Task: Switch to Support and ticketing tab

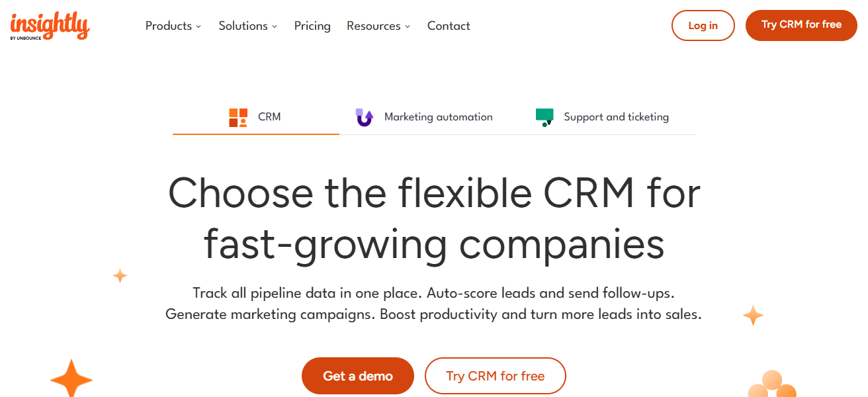Action: (615, 117)
